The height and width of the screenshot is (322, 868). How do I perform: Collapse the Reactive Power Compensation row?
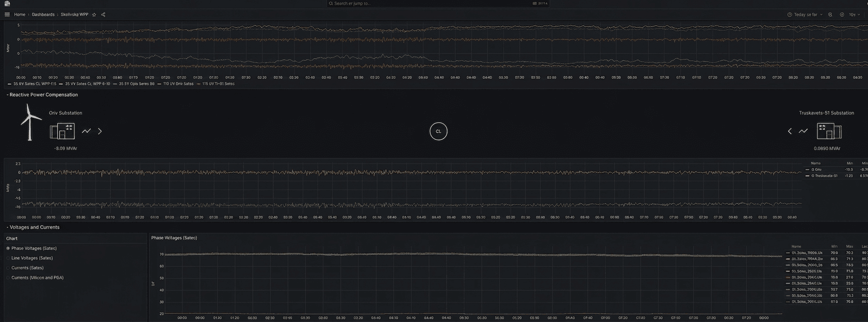[42, 95]
